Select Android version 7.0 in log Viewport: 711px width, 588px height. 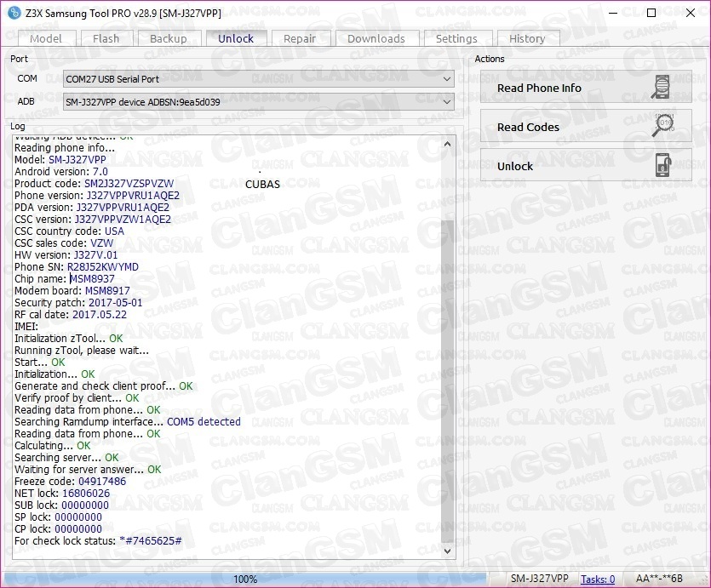100,172
